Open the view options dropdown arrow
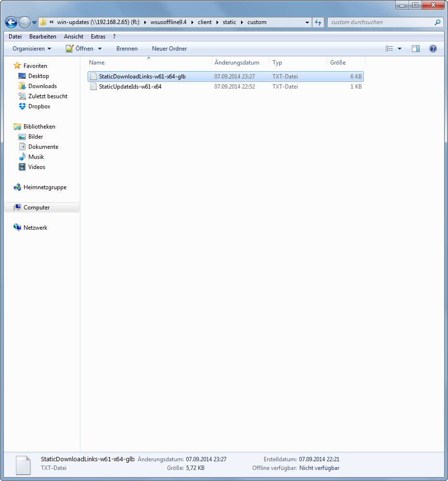Image resolution: width=448 pixels, height=481 pixels. 399,49
